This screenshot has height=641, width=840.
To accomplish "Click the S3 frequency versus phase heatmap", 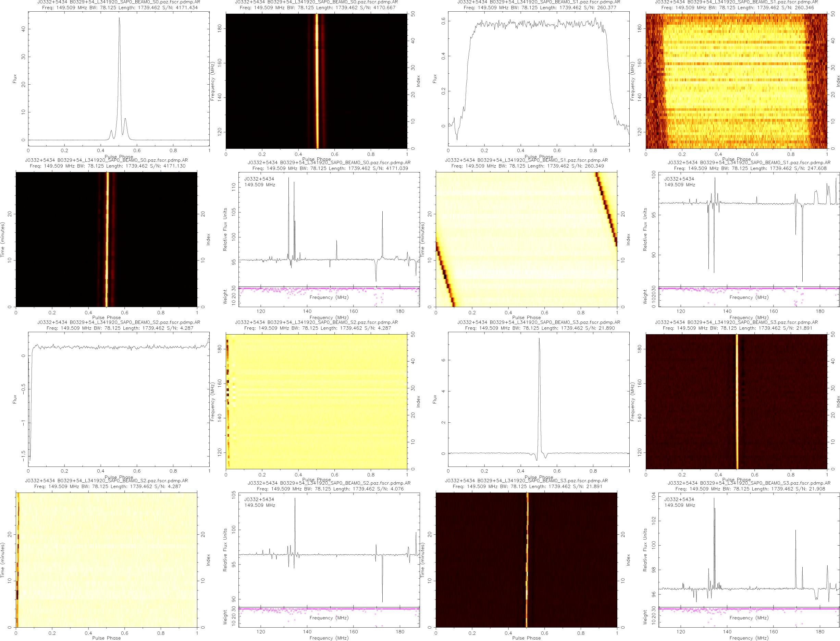I will coord(736,401).
